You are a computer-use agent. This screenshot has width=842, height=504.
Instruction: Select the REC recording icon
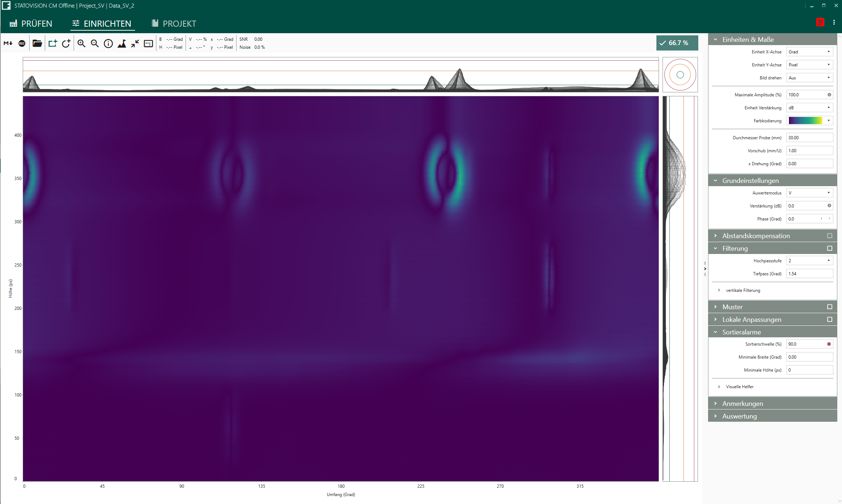click(x=22, y=43)
